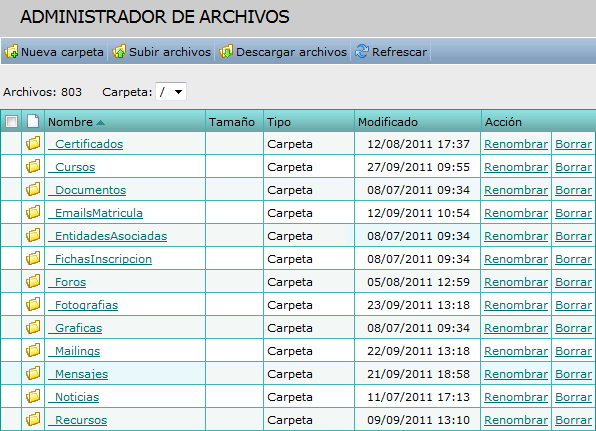
Task: Open the _Noticias folder link
Action: click(x=74, y=397)
